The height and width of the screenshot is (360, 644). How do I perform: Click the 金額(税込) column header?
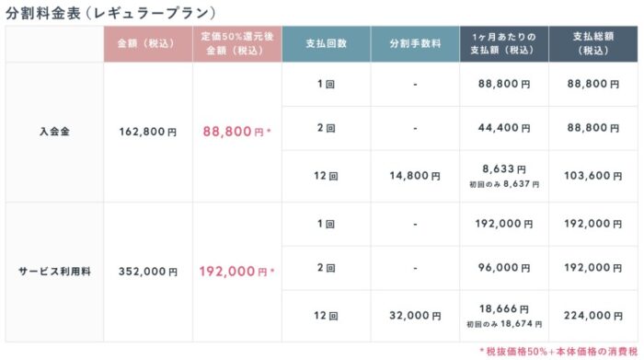(148, 43)
